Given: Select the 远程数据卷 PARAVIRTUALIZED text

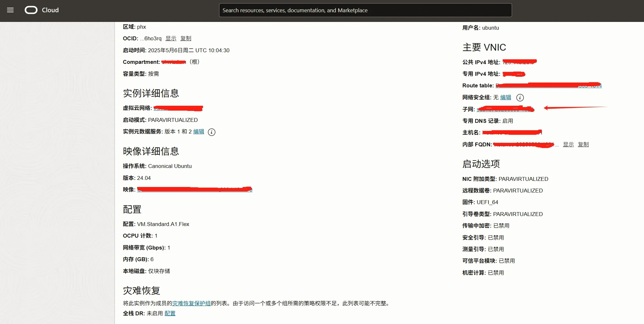Looking at the screenshot, I should pos(502,191).
